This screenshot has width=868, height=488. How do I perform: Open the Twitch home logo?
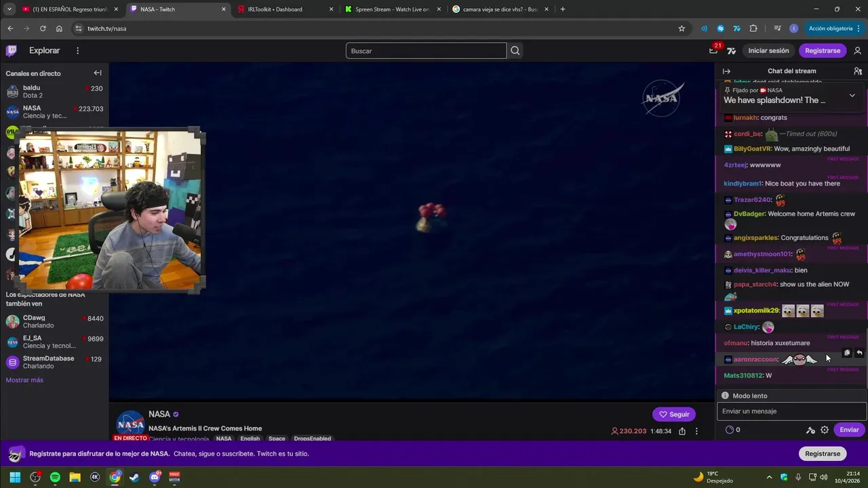point(12,51)
